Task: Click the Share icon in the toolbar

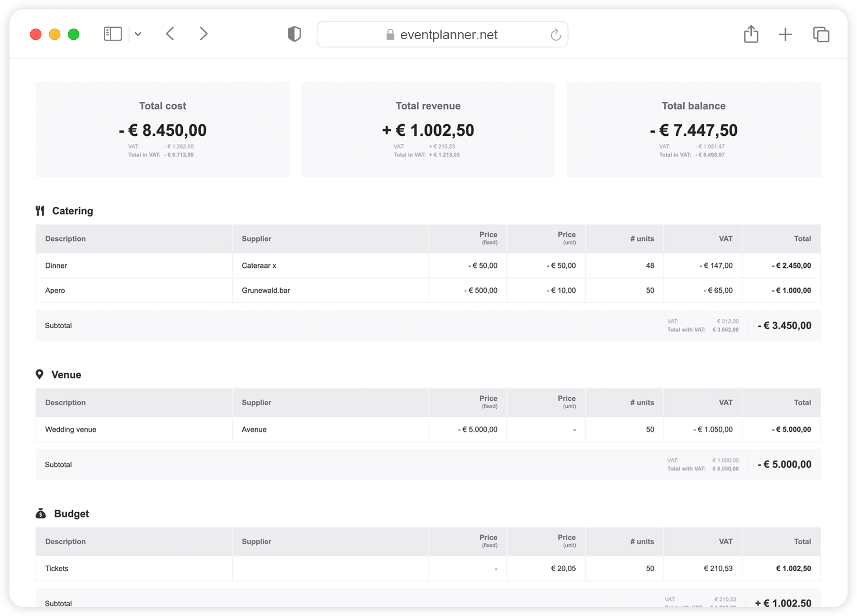Action: [751, 34]
